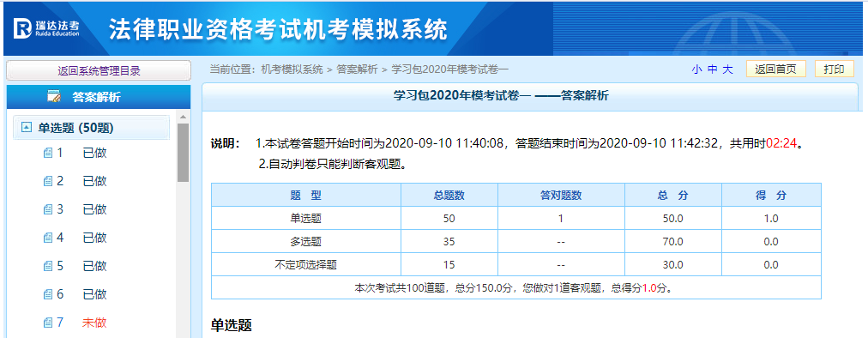Set font size to 大
This screenshot has width=868, height=338.
pos(728,69)
